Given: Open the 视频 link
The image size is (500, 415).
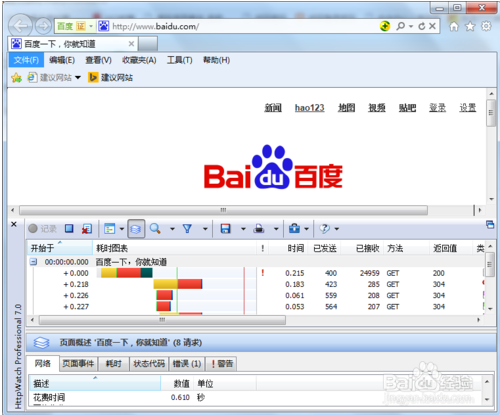Looking at the screenshot, I should click(x=377, y=108).
